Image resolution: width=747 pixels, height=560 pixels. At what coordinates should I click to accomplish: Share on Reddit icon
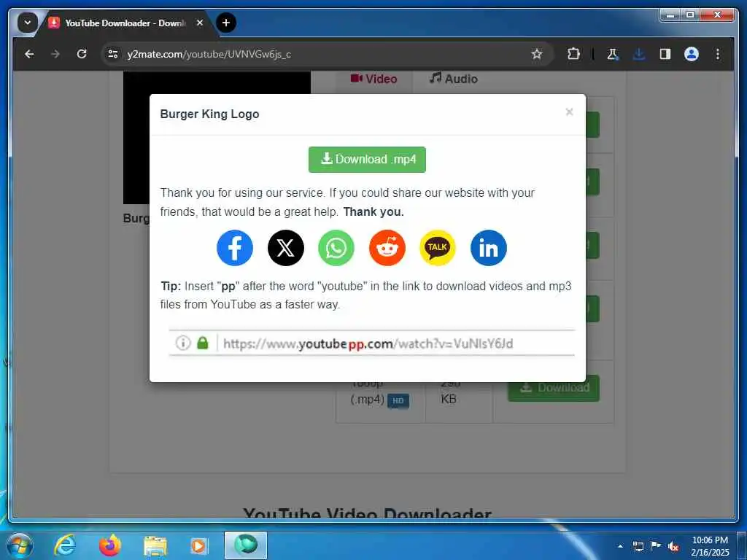387,248
